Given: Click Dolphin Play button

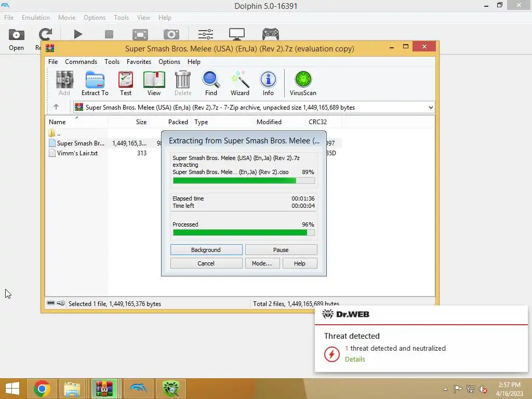Looking at the screenshot, I should (78, 34).
